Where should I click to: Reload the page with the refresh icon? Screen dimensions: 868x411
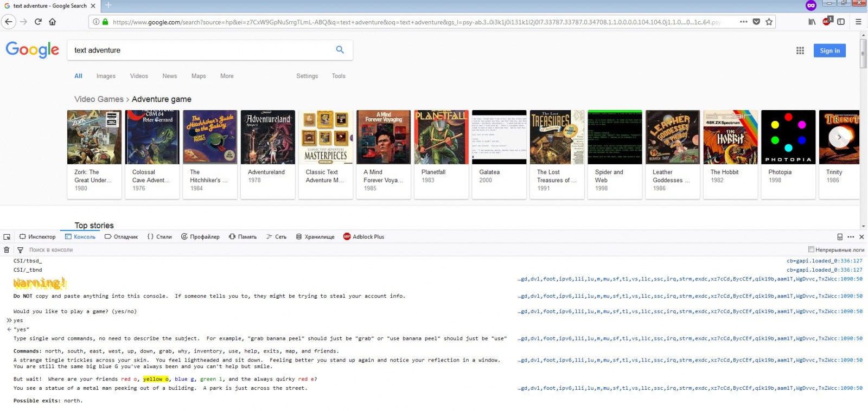(38, 22)
